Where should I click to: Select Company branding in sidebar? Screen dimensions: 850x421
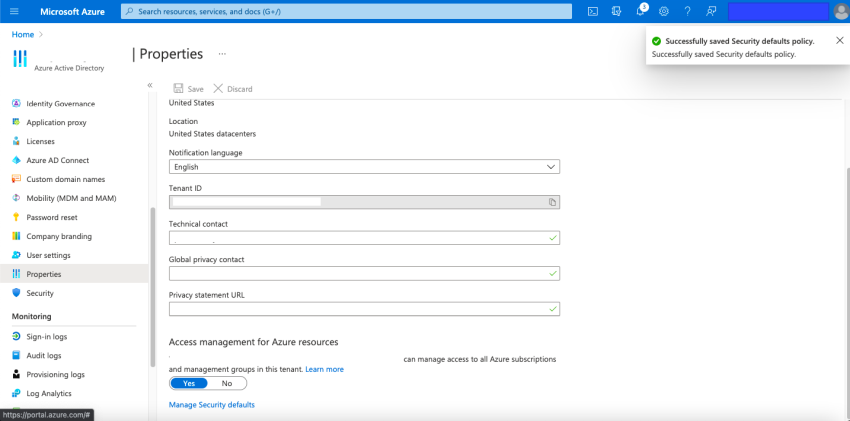59,236
